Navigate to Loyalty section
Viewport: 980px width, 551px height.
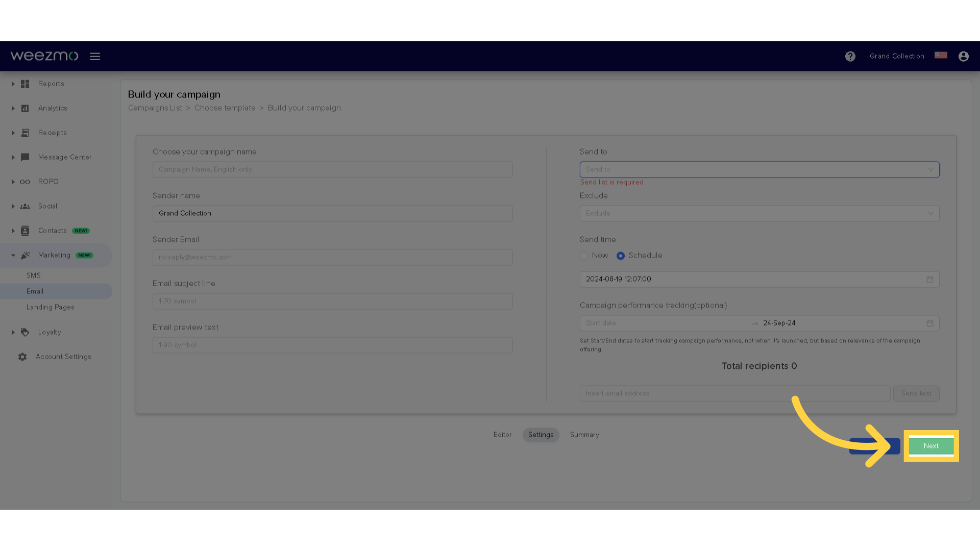pyautogui.click(x=49, y=332)
